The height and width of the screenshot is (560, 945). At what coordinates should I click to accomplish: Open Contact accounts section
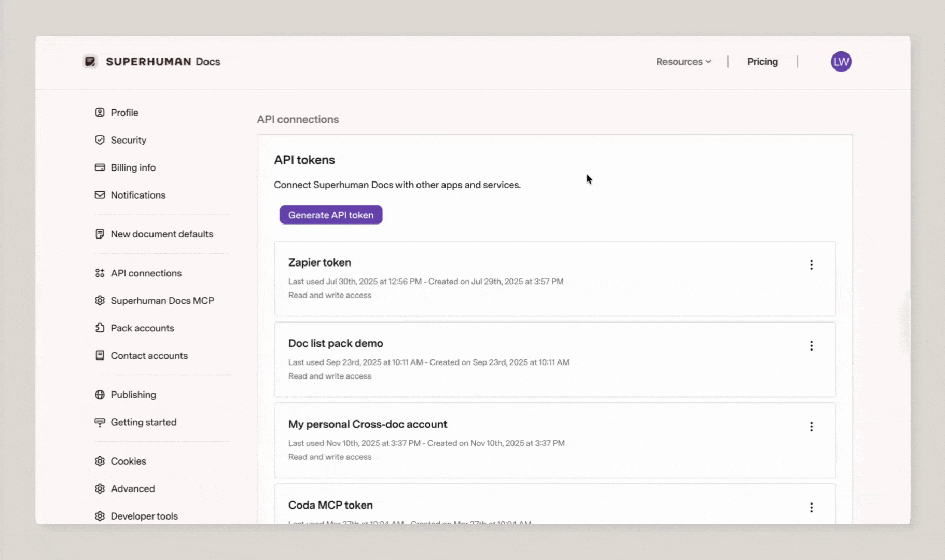click(x=149, y=355)
